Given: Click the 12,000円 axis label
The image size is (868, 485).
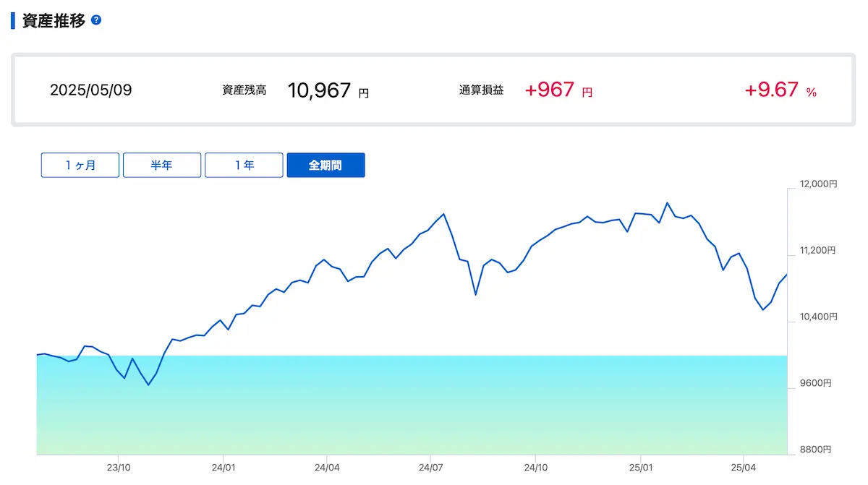Looking at the screenshot, I should (x=818, y=184).
